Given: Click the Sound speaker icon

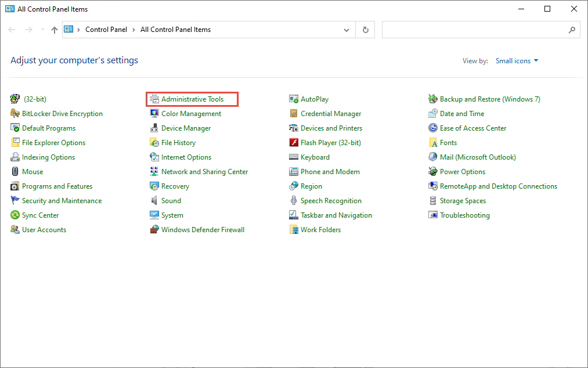Looking at the screenshot, I should click(x=154, y=201).
